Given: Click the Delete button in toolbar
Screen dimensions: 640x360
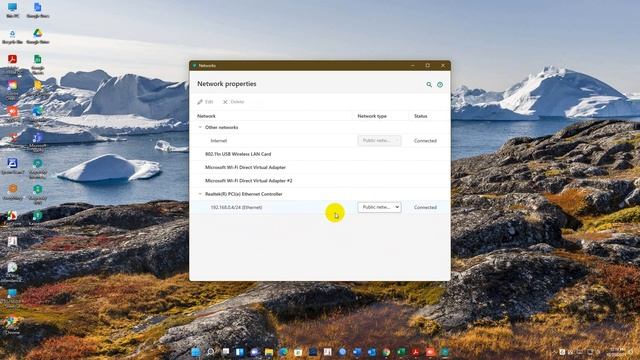Looking at the screenshot, I should coord(233,102).
